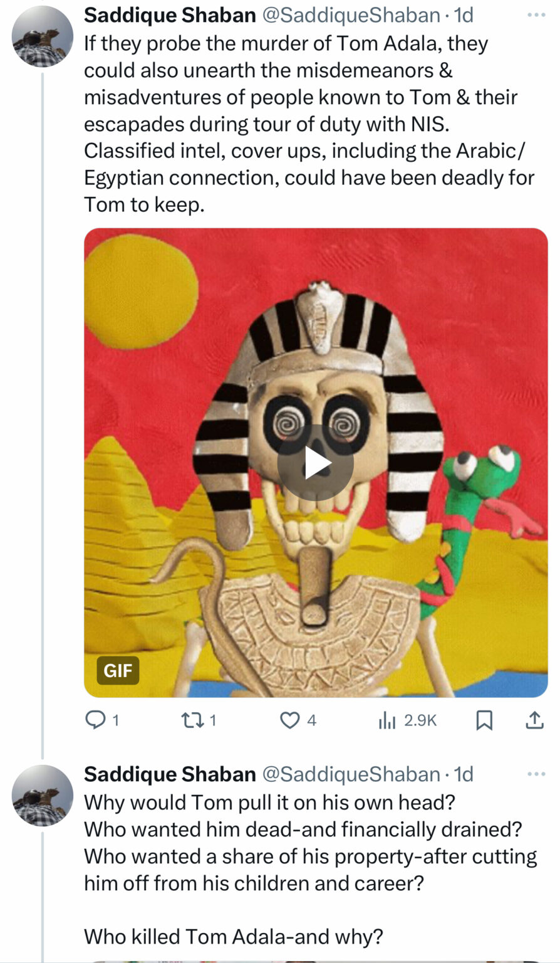Play the Egyptian skull GIF
The width and height of the screenshot is (560, 963).
coord(315,463)
